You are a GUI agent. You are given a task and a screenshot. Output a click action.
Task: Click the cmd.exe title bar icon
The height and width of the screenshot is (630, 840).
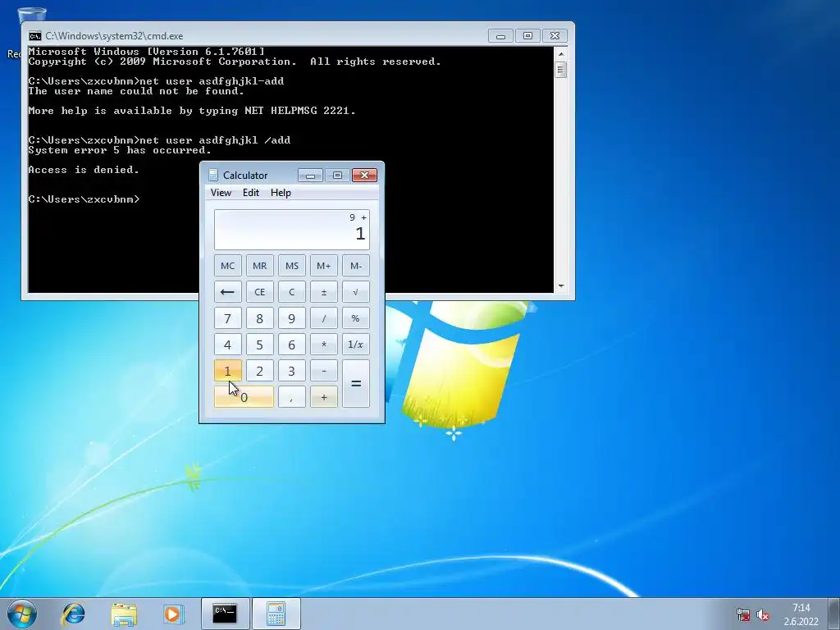coord(35,36)
